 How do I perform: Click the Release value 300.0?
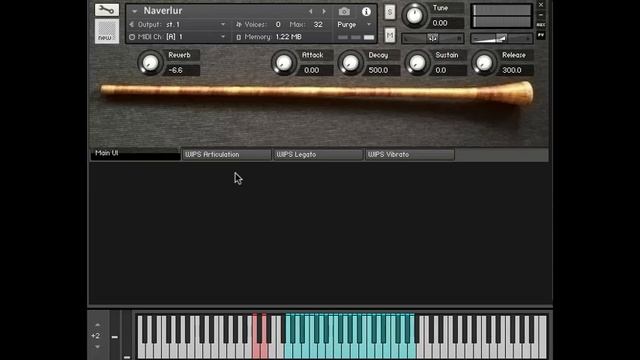tap(516, 70)
